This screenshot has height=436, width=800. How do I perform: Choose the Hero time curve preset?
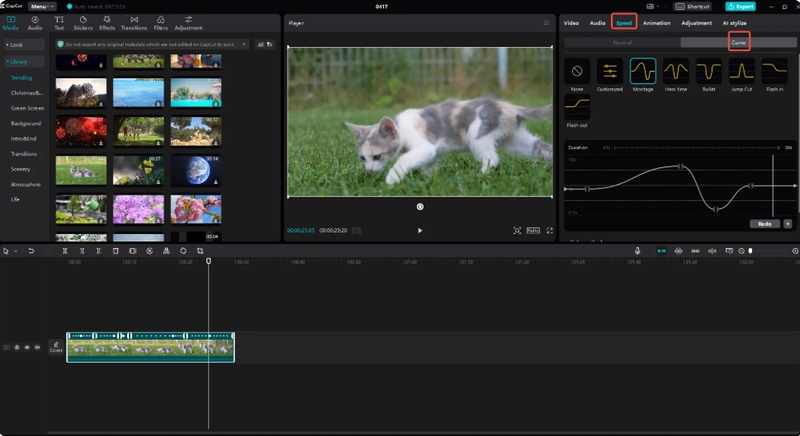click(676, 71)
